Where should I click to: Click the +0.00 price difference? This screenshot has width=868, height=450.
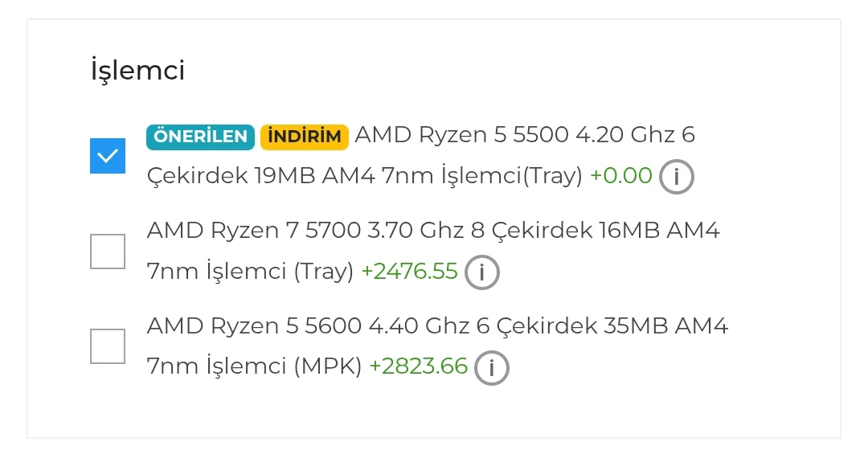tap(620, 176)
